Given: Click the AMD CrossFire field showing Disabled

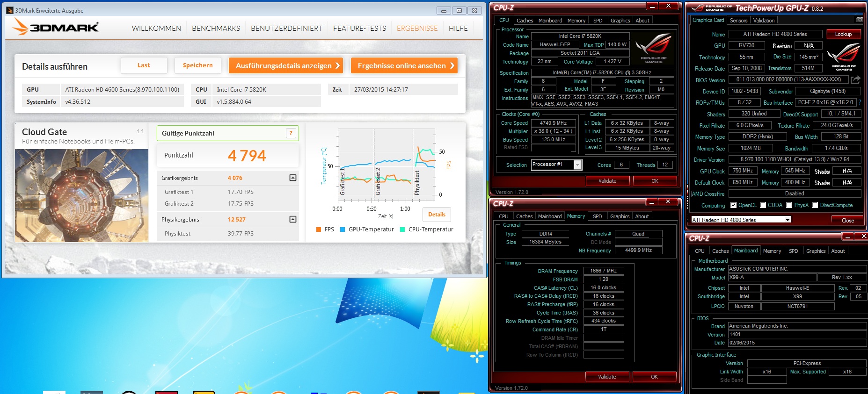Looking at the screenshot, I should tap(795, 193).
